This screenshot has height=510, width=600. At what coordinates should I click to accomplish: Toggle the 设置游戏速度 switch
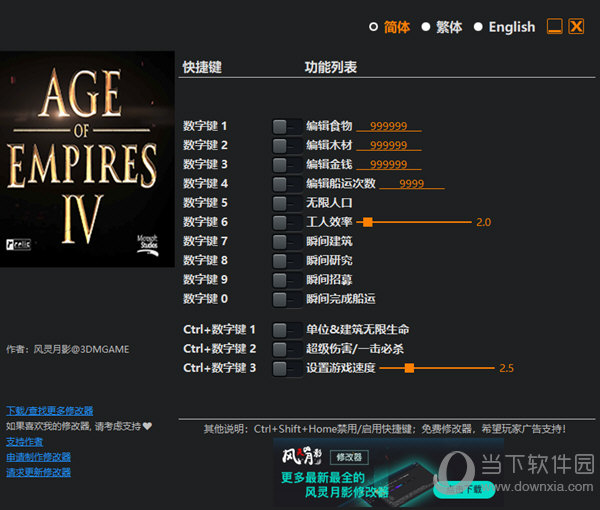(x=287, y=368)
